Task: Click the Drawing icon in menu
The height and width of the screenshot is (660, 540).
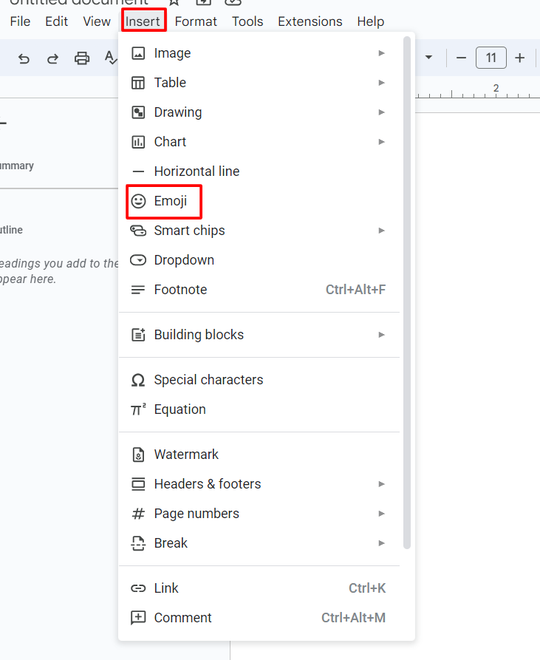Action: (138, 112)
